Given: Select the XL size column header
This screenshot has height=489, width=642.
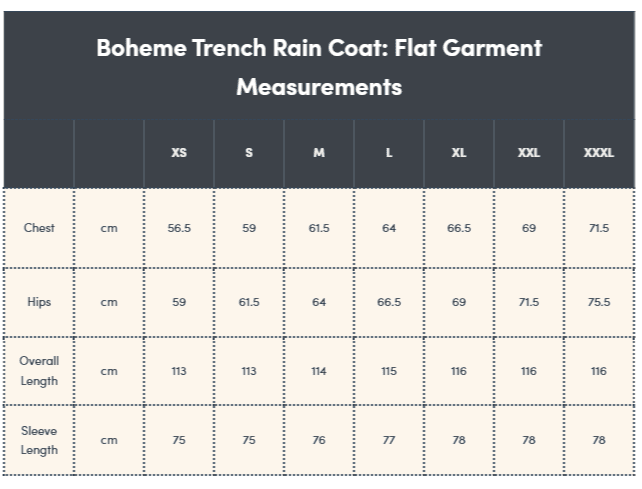Looking at the screenshot, I should 459,153.
